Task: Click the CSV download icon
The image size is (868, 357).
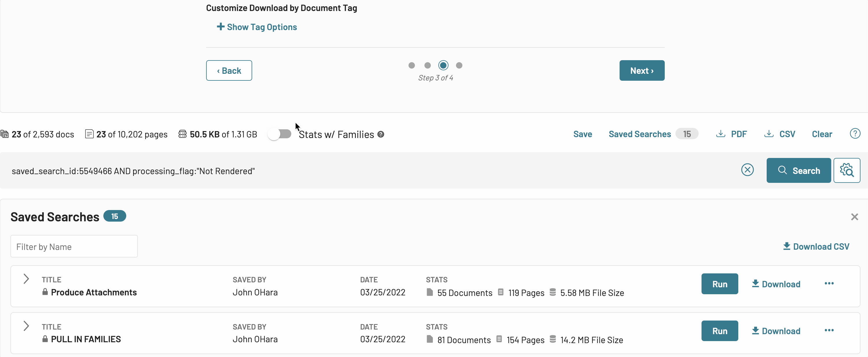Action: coord(769,134)
